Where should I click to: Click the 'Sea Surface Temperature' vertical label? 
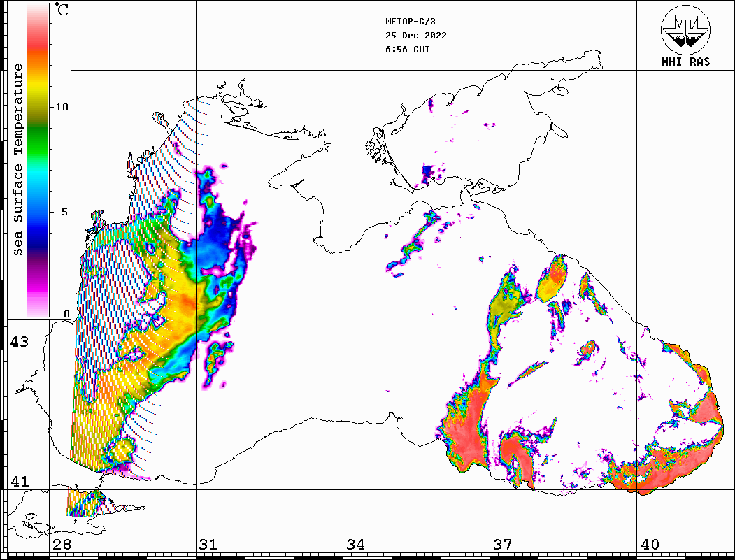[x=17, y=160]
